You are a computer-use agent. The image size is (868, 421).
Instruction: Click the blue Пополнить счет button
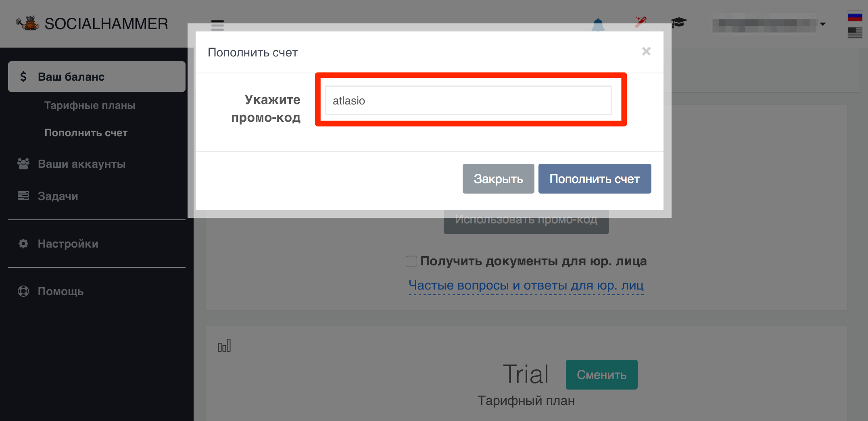click(x=594, y=179)
